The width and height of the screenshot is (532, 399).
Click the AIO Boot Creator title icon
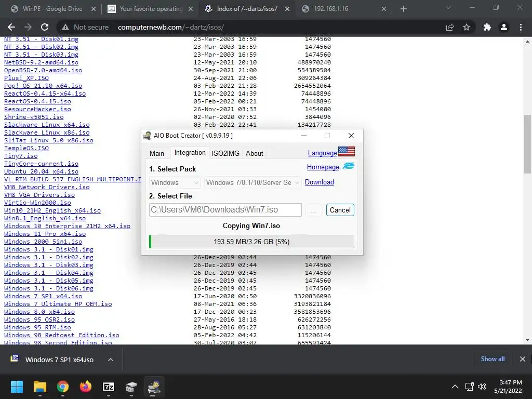point(147,136)
